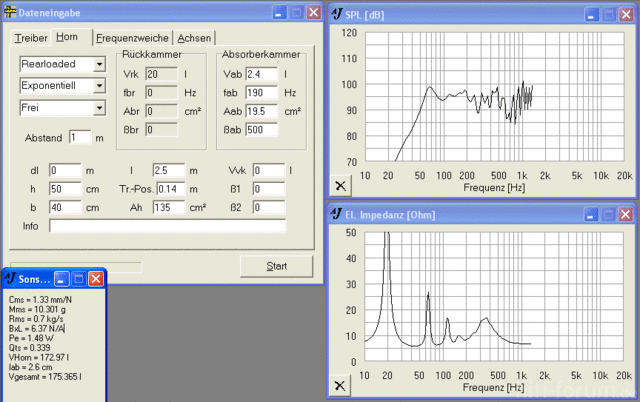Click the progress bar left of Start
640x402 pixels.
(74, 267)
